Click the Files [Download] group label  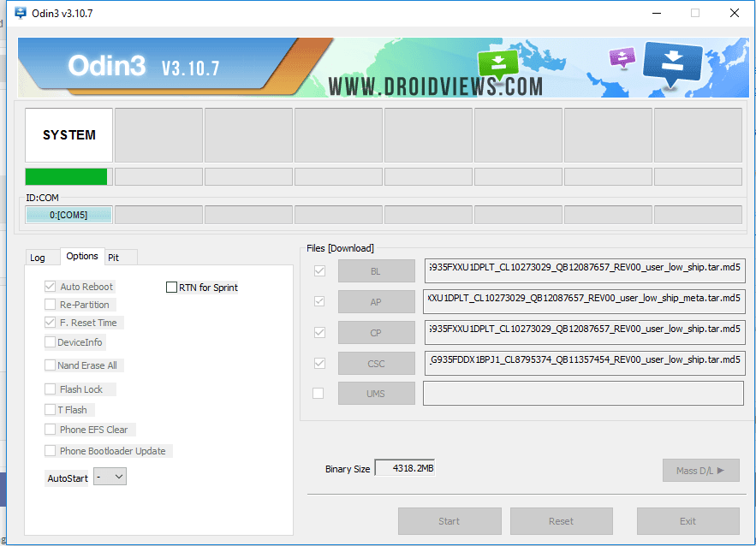coord(341,248)
